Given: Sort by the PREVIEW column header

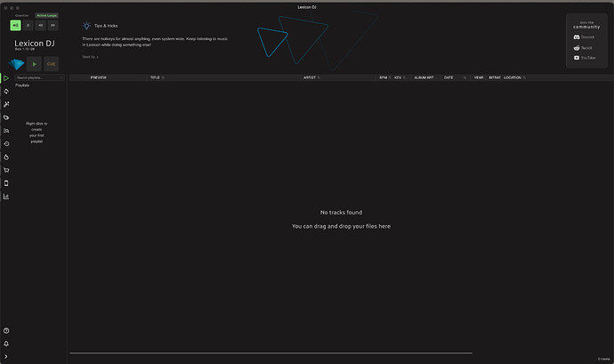Looking at the screenshot, I should point(99,77).
